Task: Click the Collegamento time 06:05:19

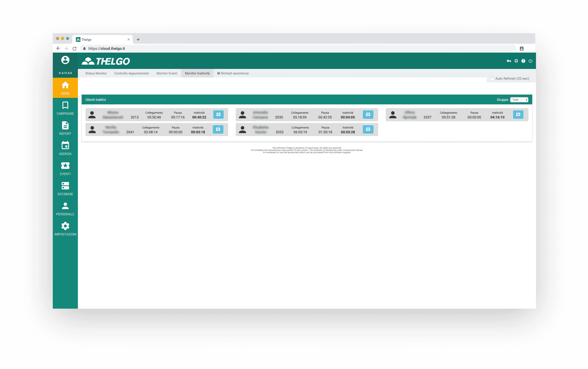Action: 300,132
